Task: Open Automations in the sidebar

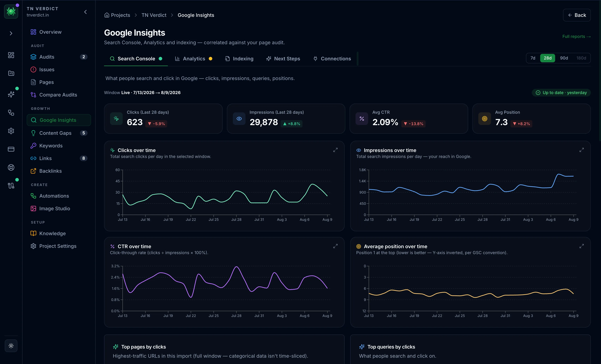Action: (x=59, y=196)
